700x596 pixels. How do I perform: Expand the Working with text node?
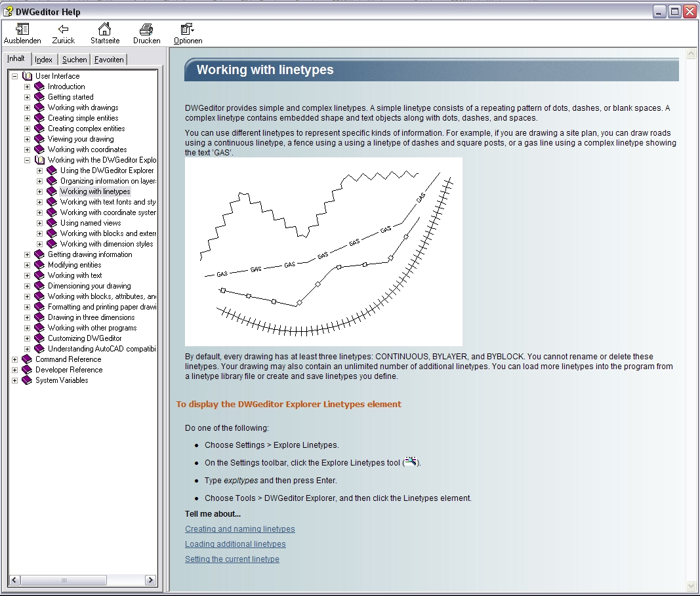pyautogui.click(x=28, y=275)
